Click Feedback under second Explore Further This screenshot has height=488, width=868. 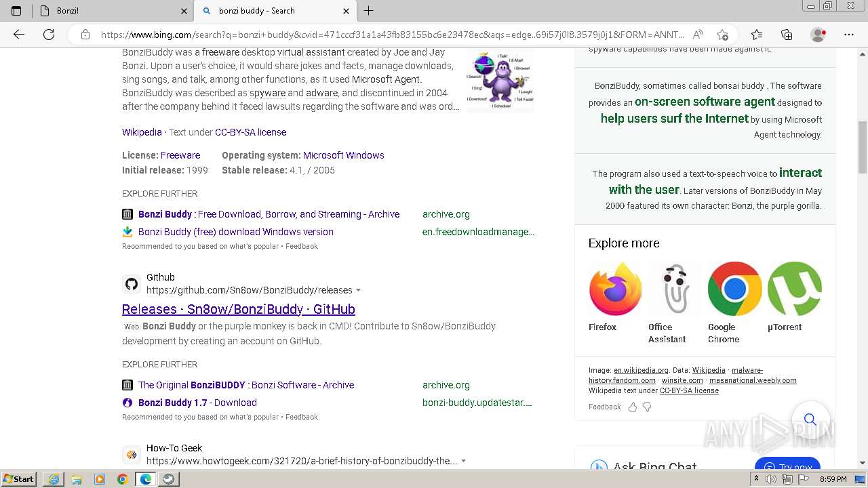[302, 417]
